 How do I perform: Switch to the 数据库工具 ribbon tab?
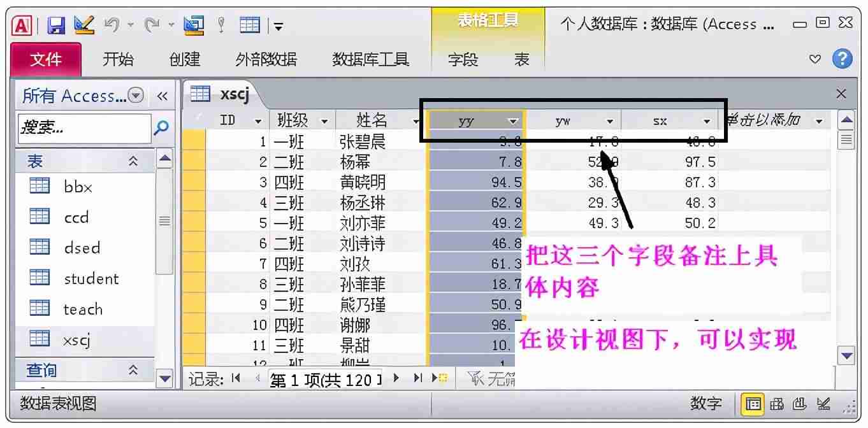point(370,60)
